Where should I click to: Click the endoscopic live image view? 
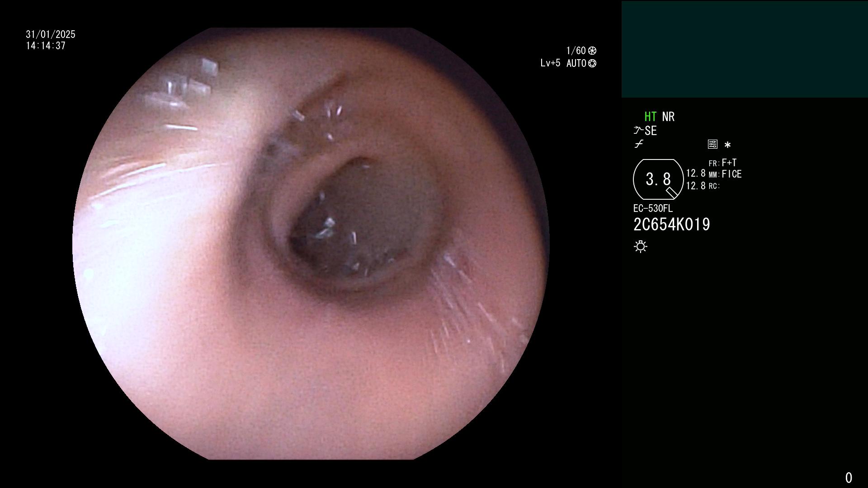coord(311,244)
